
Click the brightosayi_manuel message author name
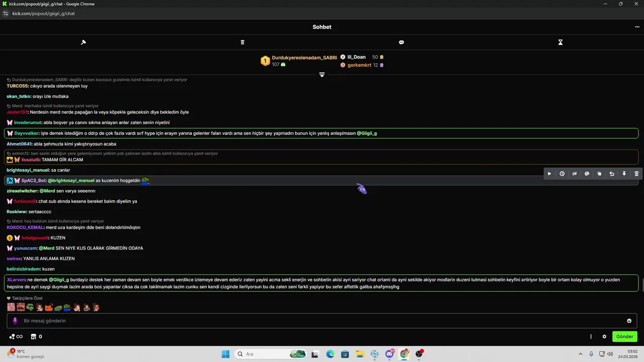[x=28, y=170]
